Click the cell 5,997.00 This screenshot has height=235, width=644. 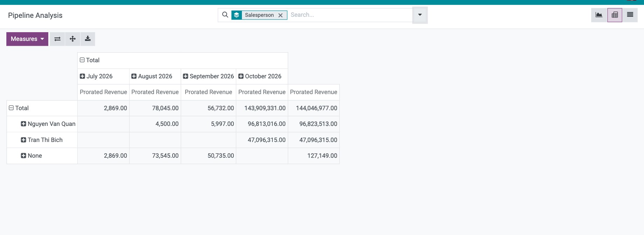click(x=209, y=124)
